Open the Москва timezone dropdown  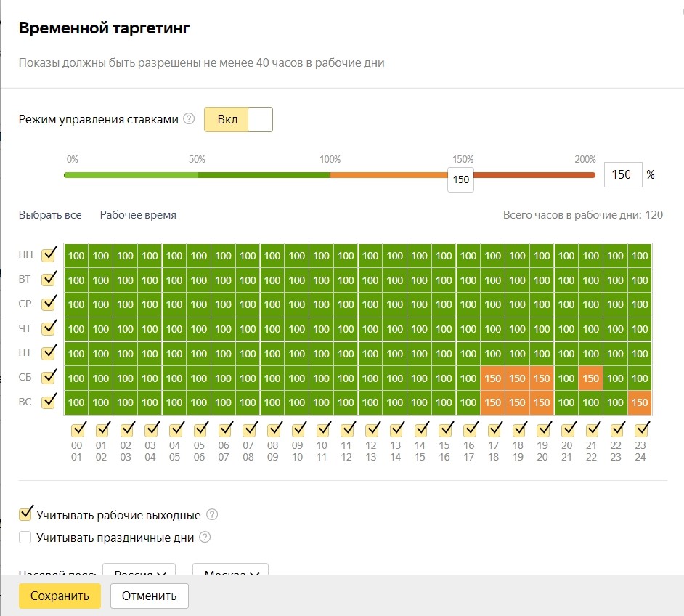(x=231, y=570)
